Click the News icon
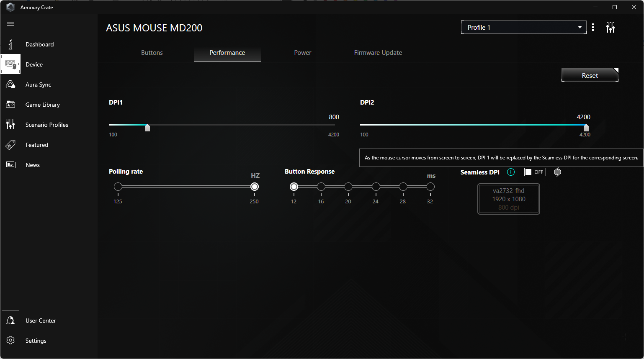 tap(10, 165)
